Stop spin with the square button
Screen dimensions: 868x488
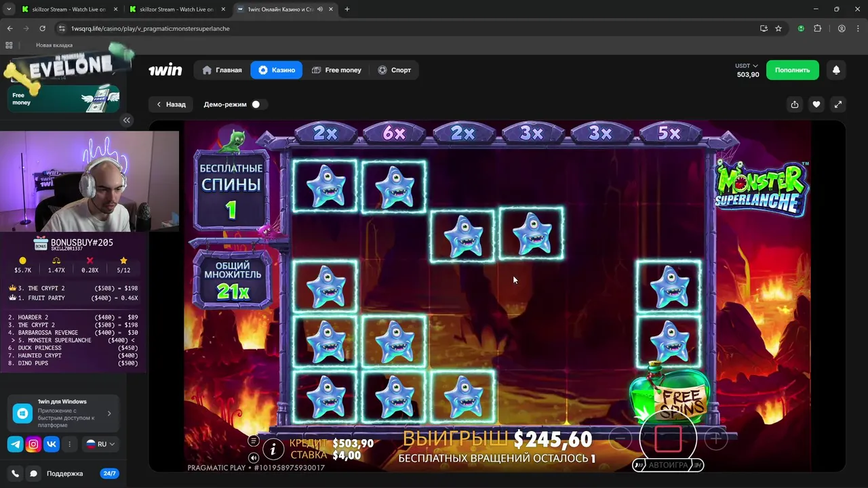(x=668, y=439)
